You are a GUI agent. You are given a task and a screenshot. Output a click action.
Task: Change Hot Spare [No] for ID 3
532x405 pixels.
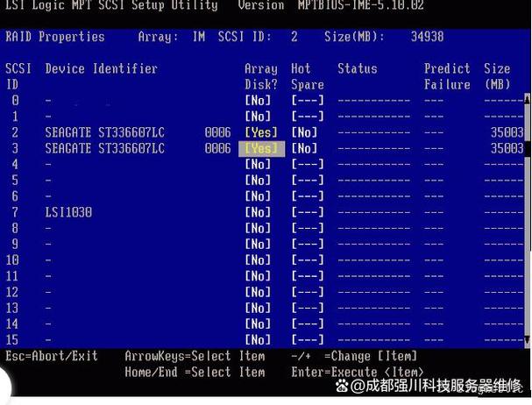pyautogui.click(x=304, y=149)
